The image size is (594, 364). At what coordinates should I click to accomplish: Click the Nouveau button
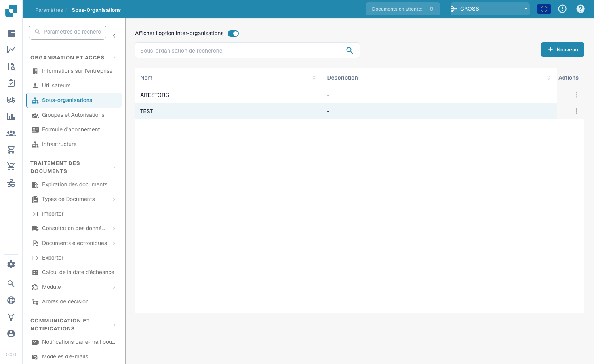pos(562,49)
